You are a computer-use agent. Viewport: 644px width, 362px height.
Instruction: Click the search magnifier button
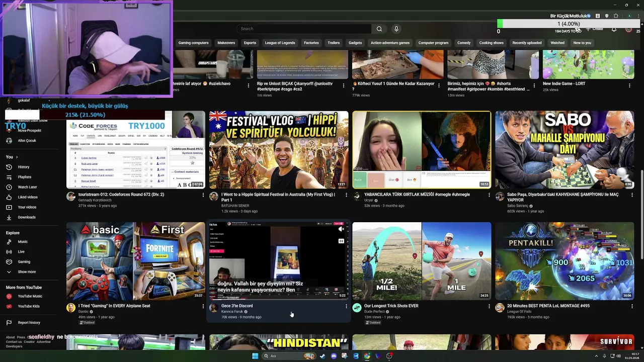pos(379,29)
